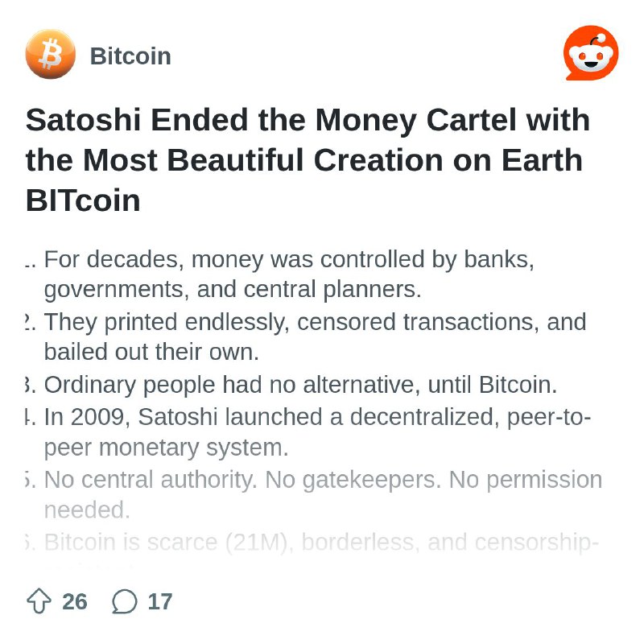This screenshot has height=644, width=644.
Task: Click the faded word 'needed.'
Action: tap(87, 510)
